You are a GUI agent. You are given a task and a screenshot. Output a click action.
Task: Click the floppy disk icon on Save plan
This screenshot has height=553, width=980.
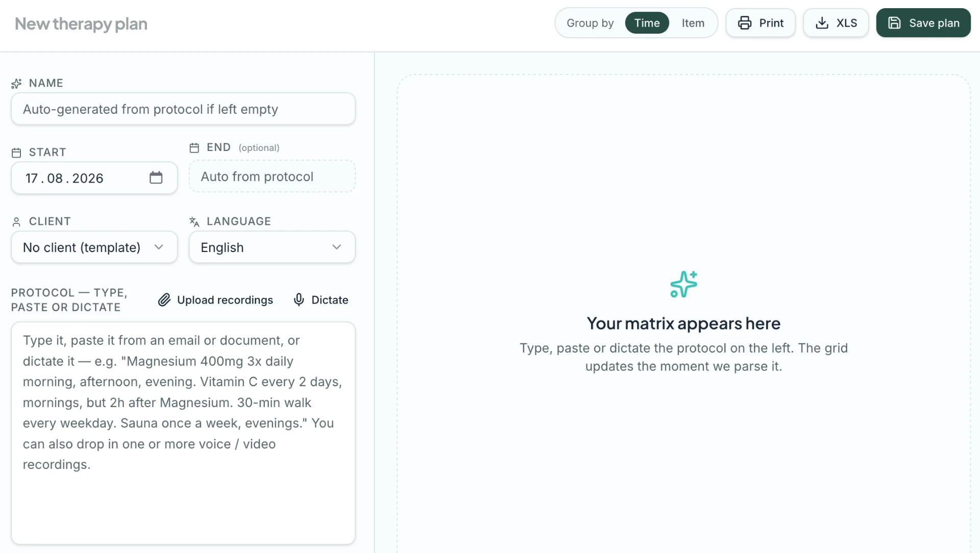(x=894, y=23)
